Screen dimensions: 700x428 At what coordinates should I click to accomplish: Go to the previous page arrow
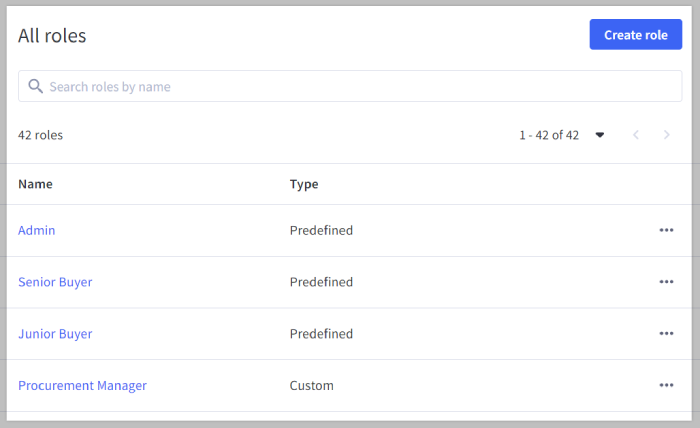pos(635,135)
